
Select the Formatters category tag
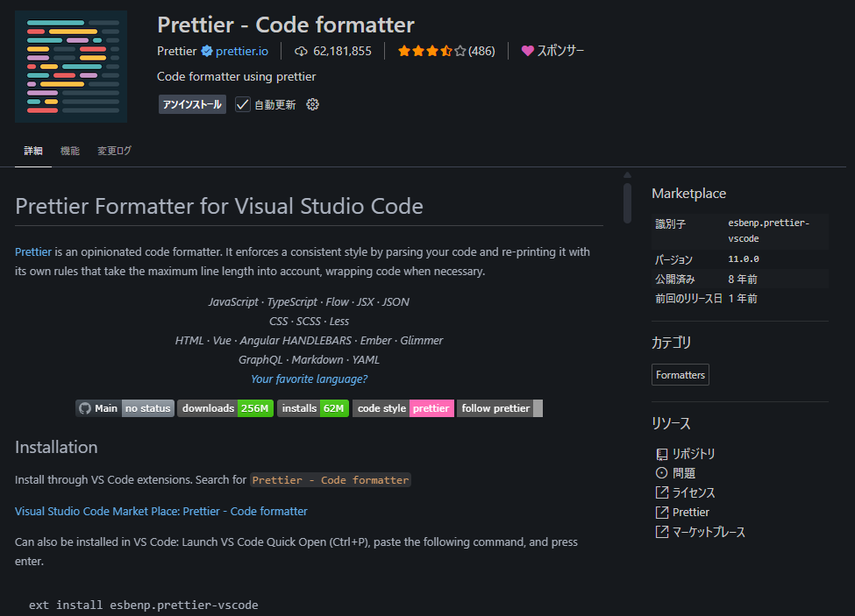tap(680, 374)
